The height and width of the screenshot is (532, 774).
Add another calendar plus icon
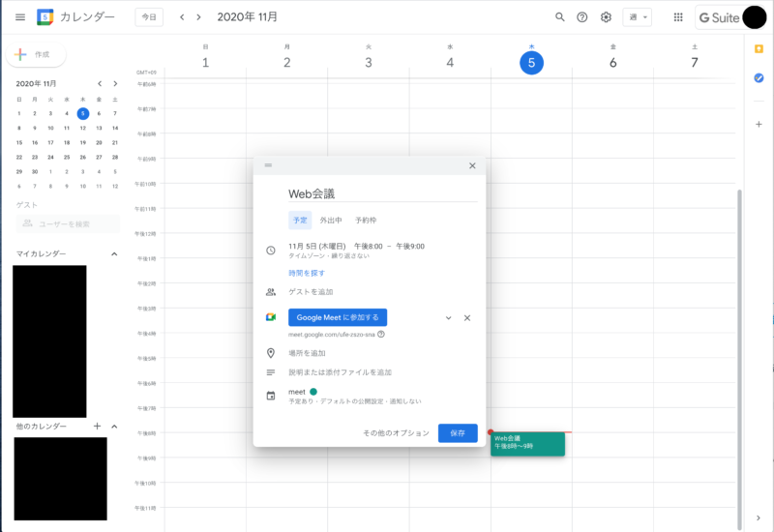tap(98, 426)
